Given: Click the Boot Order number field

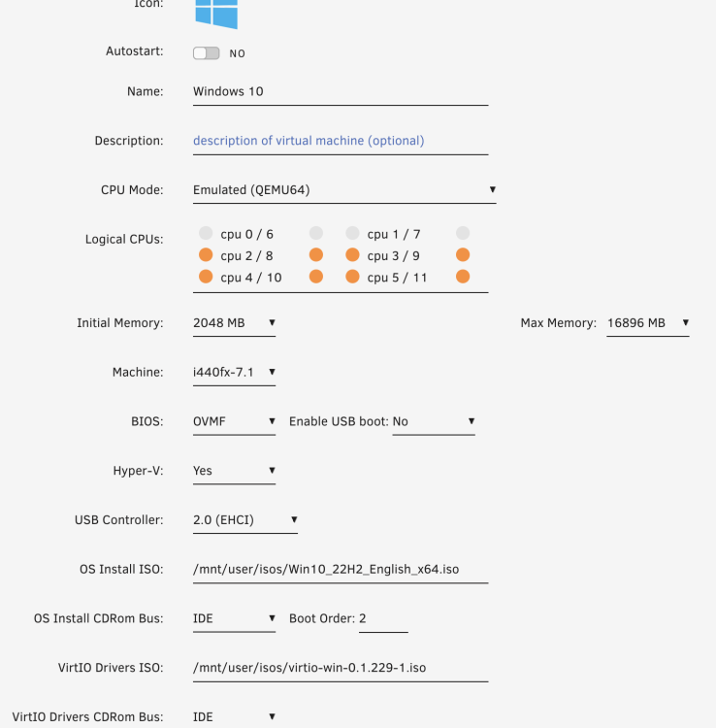Looking at the screenshot, I should pos(383,618).
